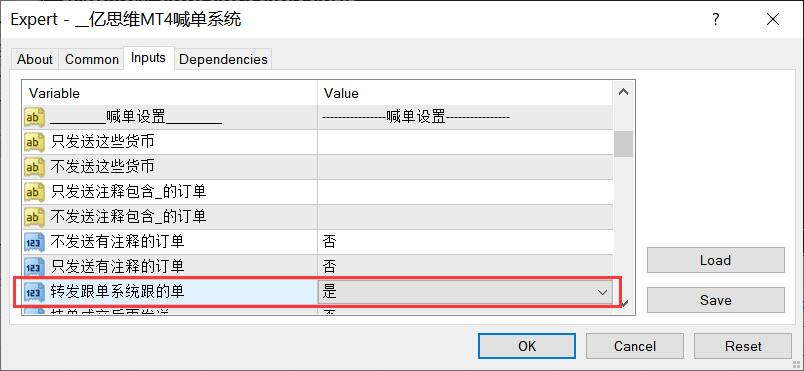Open the Dependencies tab

point(223,59)
